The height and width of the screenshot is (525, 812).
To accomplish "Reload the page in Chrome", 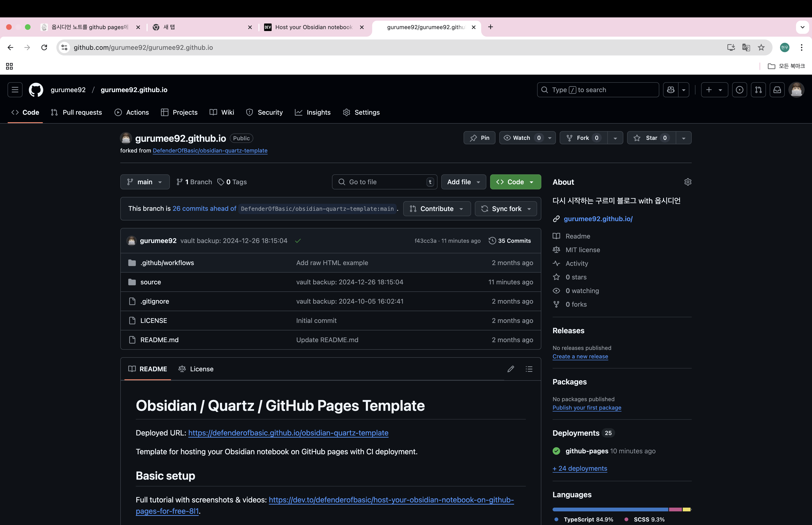I will (x=44, y=47).
